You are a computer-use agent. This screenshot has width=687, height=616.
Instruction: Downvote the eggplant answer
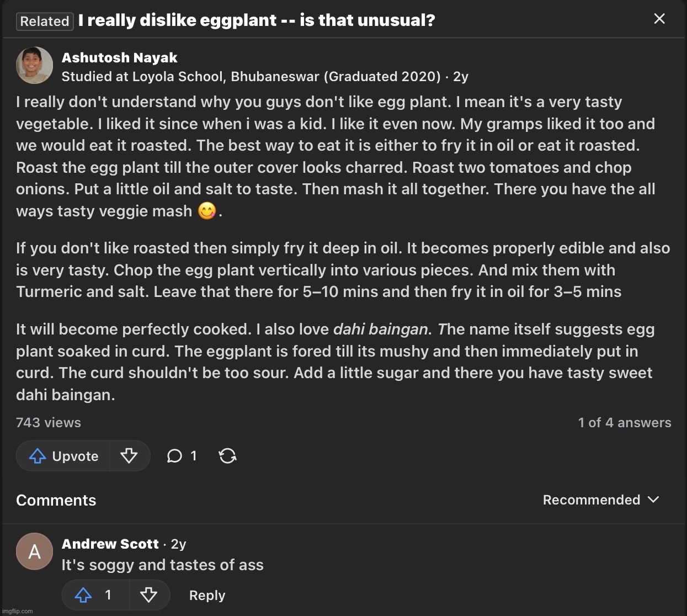click(x=129, y=456)
